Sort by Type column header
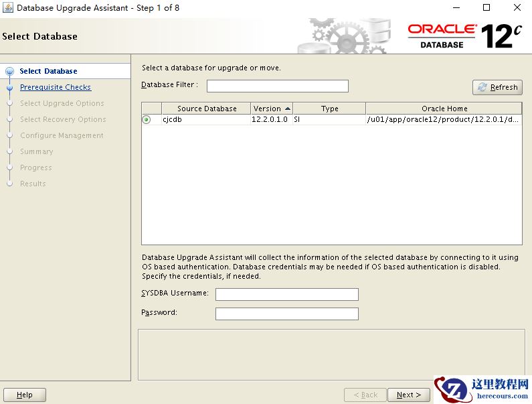Image resolution: width=532 pixels, height=404 pixels. (x=329, y=109)
